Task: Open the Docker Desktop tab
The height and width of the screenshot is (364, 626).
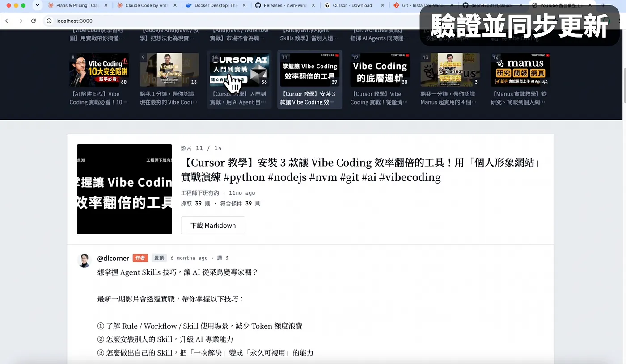Action: tap(216, 5)
